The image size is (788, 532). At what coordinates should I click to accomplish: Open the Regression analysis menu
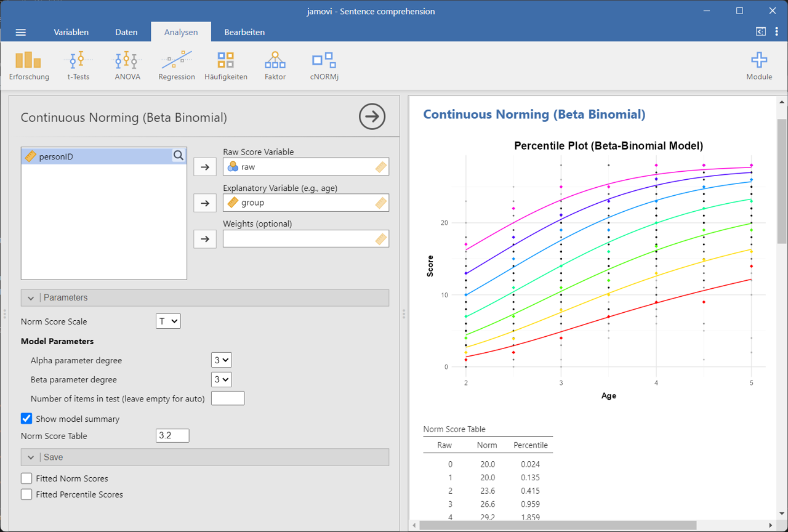[x=177, y=66]
